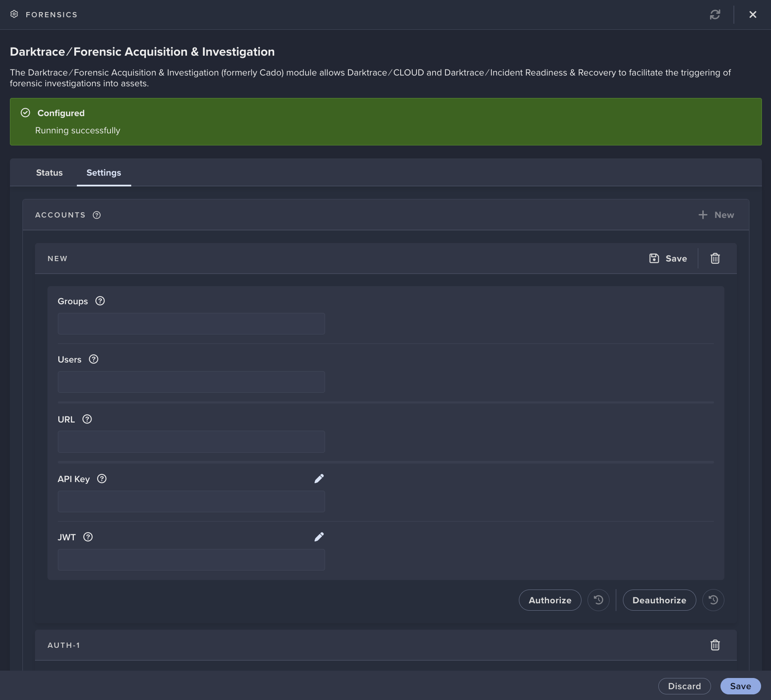Show help for the Users field
771x700 pixels.
coord(94,359)
